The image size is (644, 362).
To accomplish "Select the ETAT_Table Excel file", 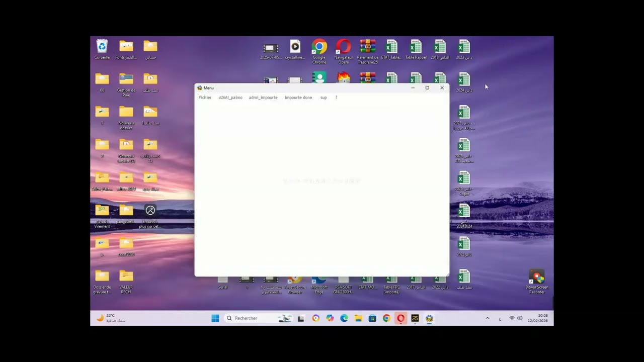I will (391, 50).
